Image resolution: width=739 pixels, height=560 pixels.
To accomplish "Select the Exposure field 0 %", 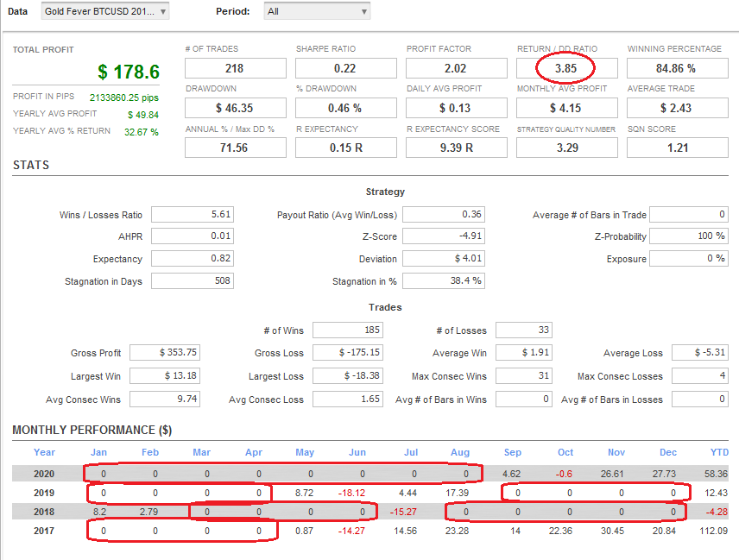I will click(689, 258).
